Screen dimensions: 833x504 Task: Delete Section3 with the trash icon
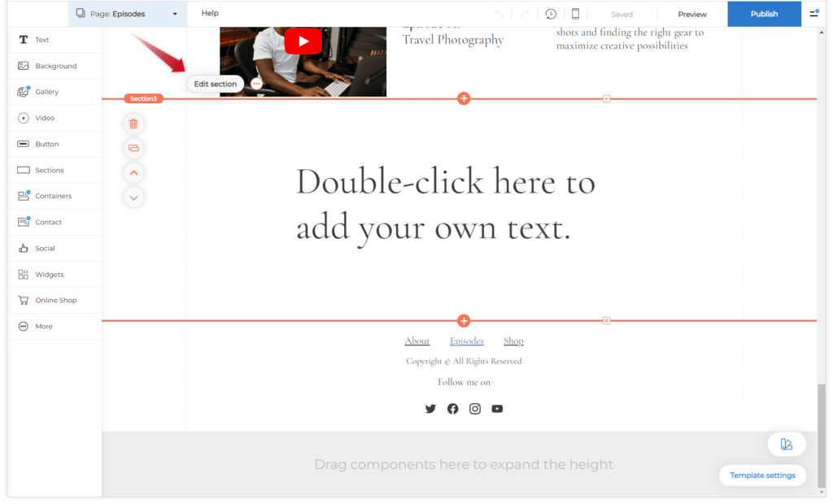133,124
